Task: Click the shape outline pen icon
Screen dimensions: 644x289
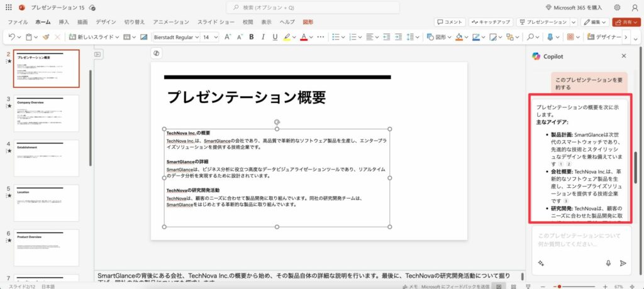Action: pyautogui.click(x=476, y=37)
